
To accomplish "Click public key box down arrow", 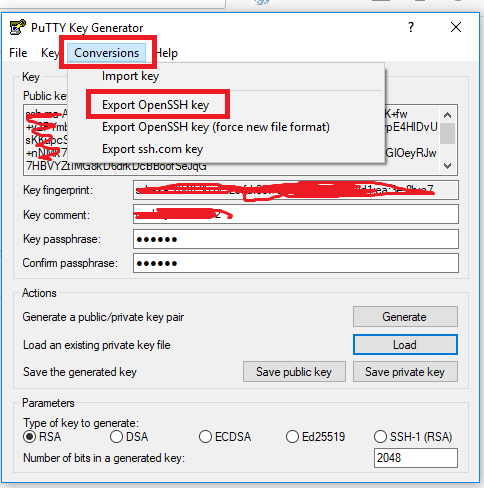I will pos(447,165).
